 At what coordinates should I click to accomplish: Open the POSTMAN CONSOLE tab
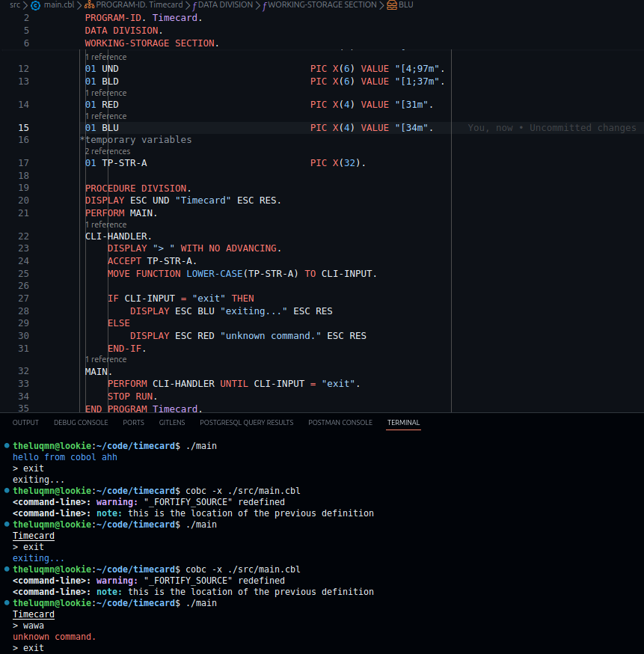(340, 423)
